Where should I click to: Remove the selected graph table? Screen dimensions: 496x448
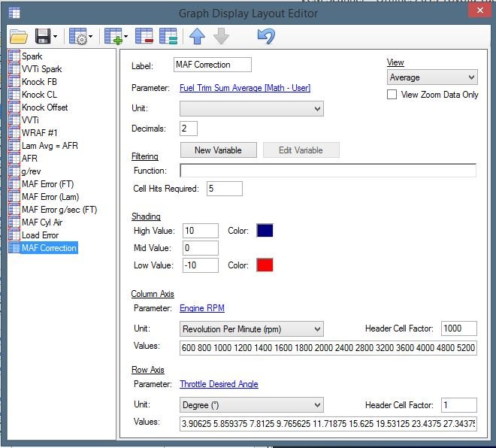pyautogui.click(x=144, y=36)
